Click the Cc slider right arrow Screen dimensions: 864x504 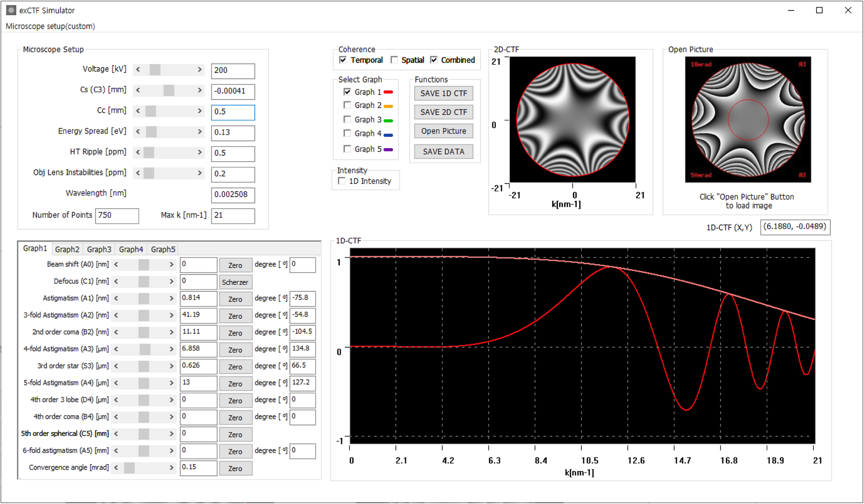click(199, 111)
